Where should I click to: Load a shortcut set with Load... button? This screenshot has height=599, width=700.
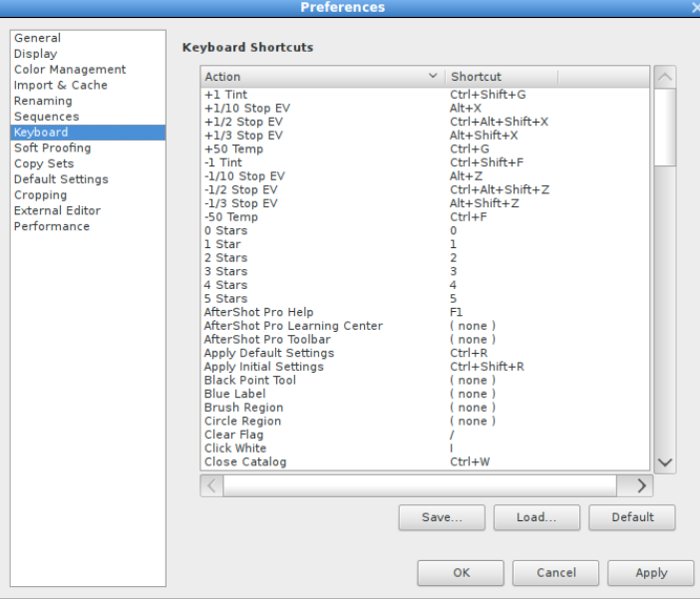[x=536, y=517]
